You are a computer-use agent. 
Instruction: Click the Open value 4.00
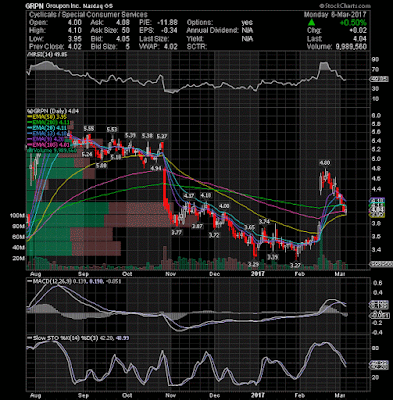click(x=75, y=23)
